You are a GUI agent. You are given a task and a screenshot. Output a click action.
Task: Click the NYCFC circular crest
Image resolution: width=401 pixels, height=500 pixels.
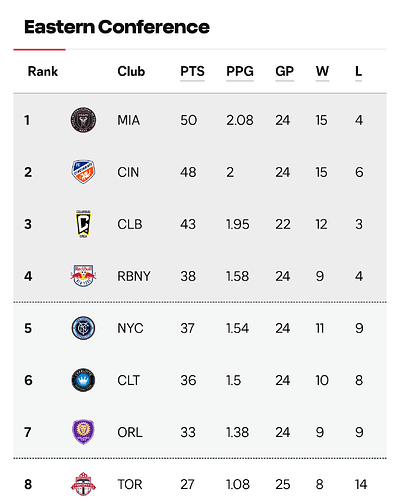point(83,328)
